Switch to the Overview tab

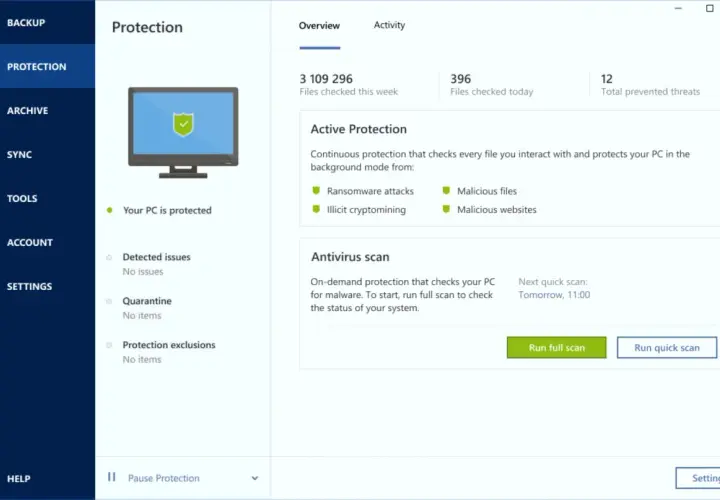pos(320,26)
